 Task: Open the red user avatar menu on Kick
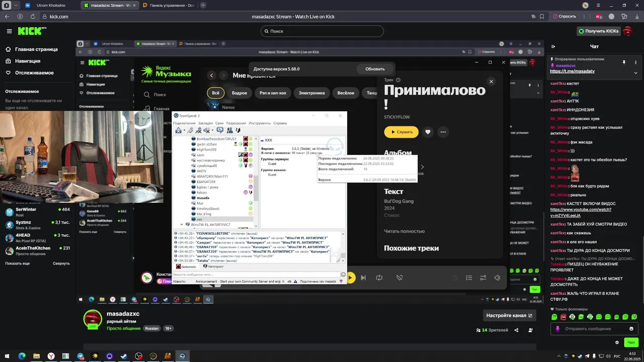pos(628,31)
